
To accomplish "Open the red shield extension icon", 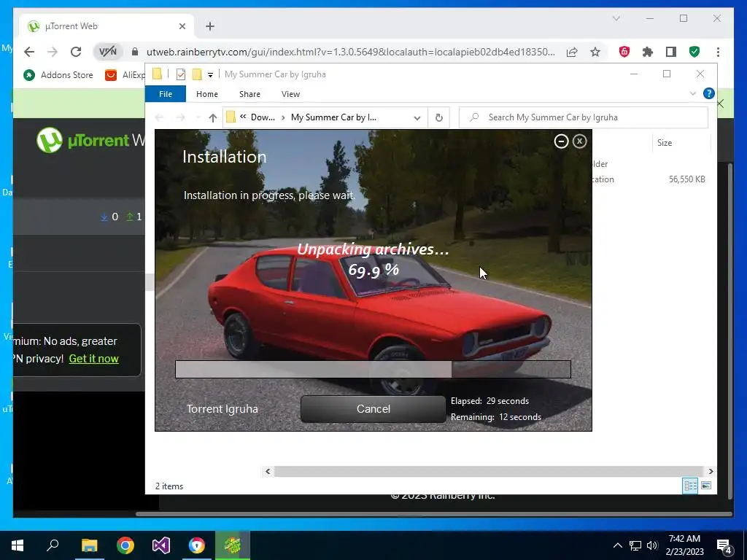I will pos(624,52).
